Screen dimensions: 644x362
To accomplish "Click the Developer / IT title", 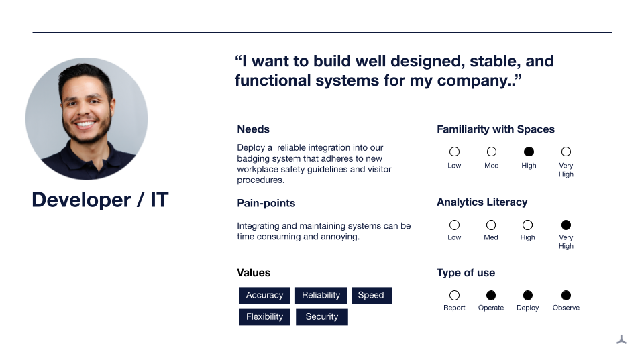I will point(100,200).
